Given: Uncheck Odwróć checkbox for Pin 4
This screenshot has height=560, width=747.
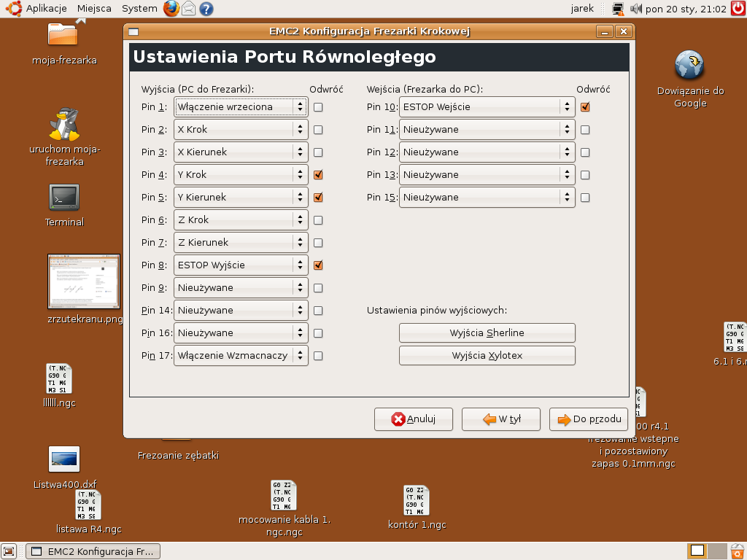Looking at the screenshot, I should point(318,175).
